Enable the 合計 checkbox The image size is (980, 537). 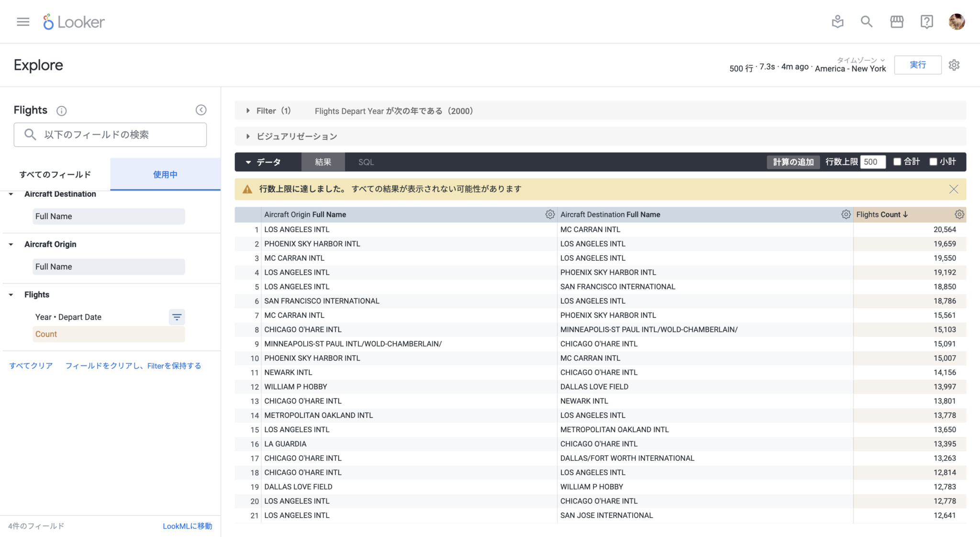(897, 162)
